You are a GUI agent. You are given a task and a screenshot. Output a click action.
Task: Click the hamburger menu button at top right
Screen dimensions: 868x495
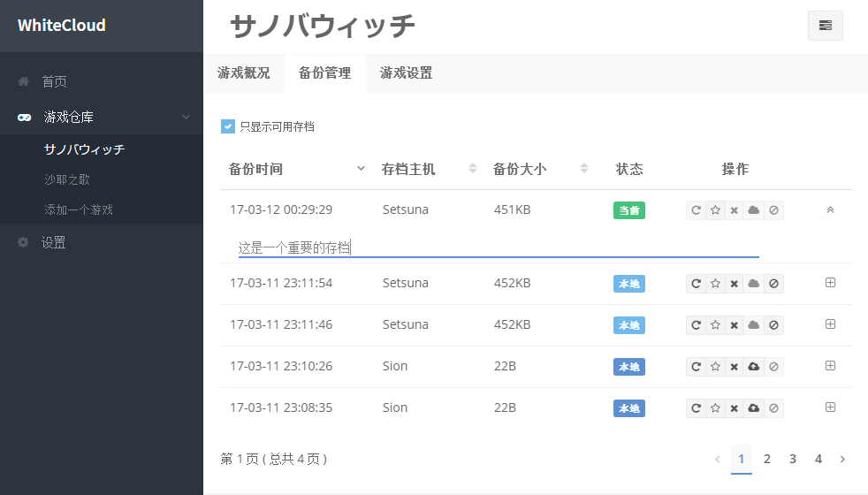tap(825, 26)
